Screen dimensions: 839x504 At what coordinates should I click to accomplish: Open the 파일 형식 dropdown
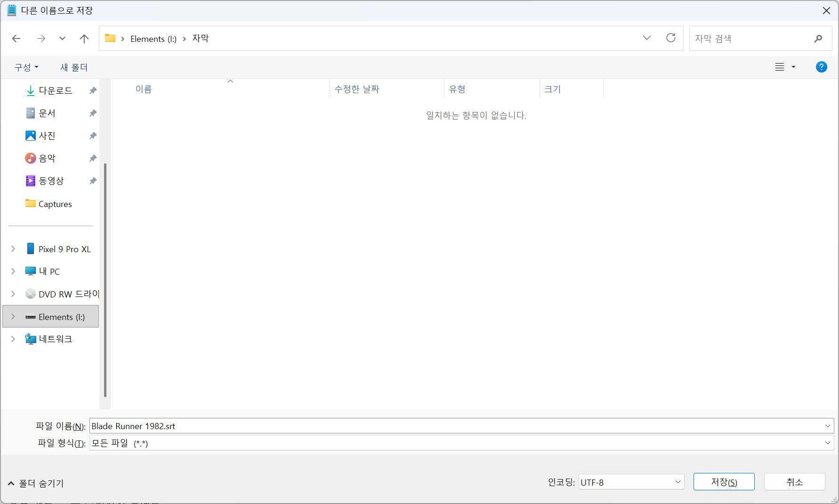tap(461, 443)
